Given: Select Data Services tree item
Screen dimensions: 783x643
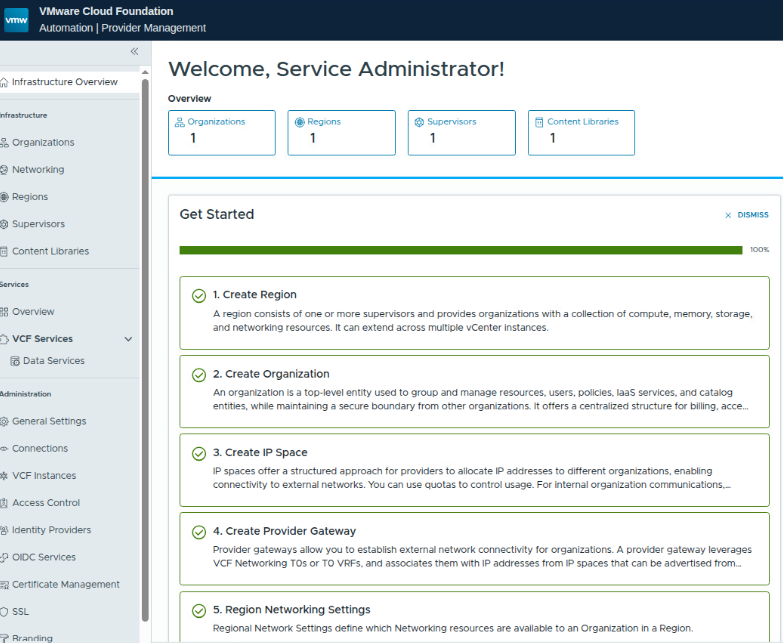Looking at the screenshot, I should (53, 361).
